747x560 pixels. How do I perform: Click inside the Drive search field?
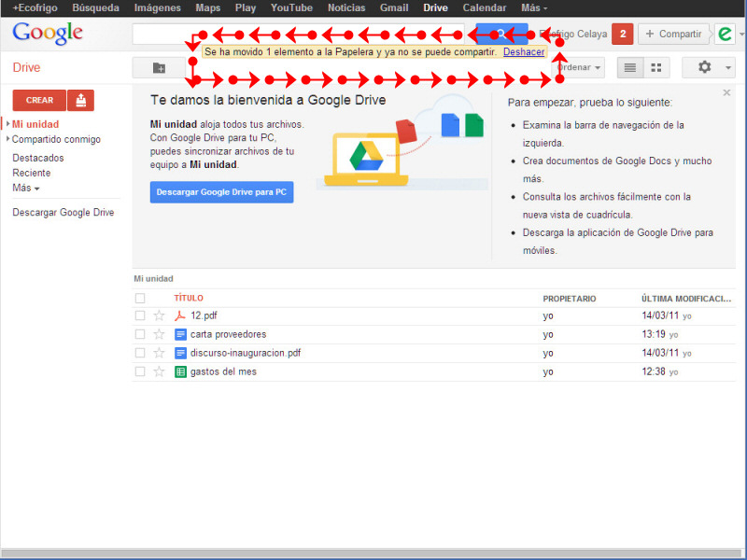(x=298, y=34)
